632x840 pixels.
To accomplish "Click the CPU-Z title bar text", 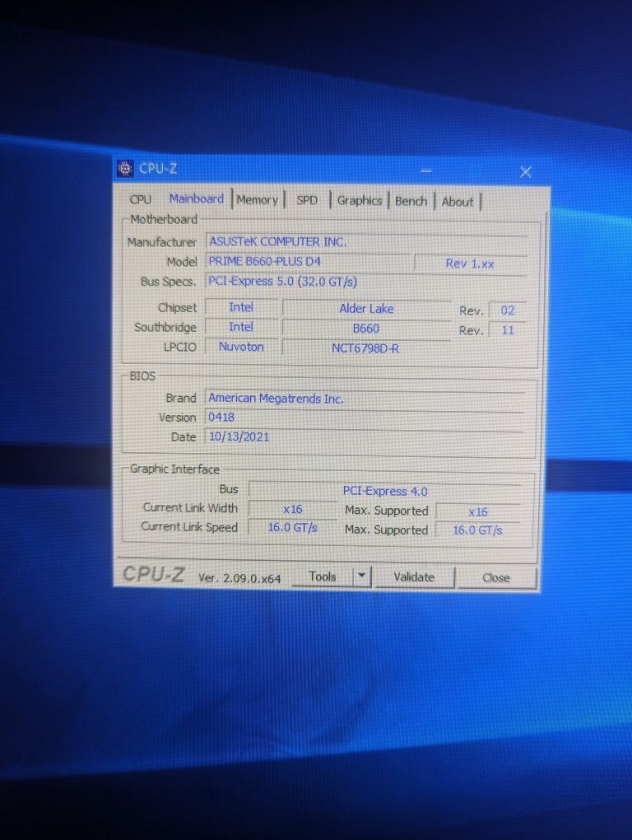I will click(158, 169).
